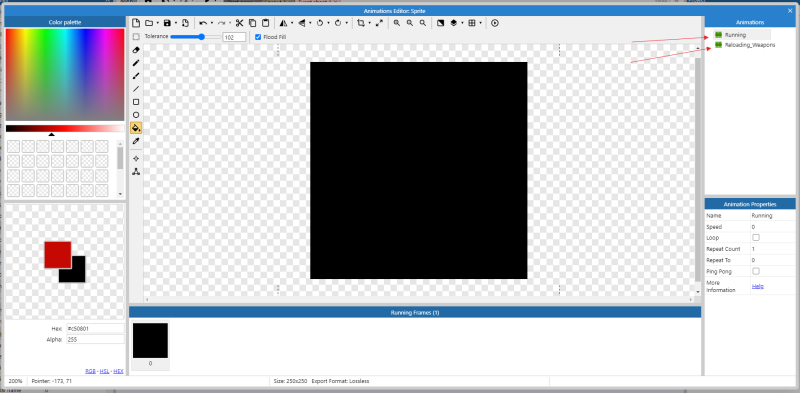Copy with the two-pages icon in toolbar
The image size is (800, 393).
[253, 23]
